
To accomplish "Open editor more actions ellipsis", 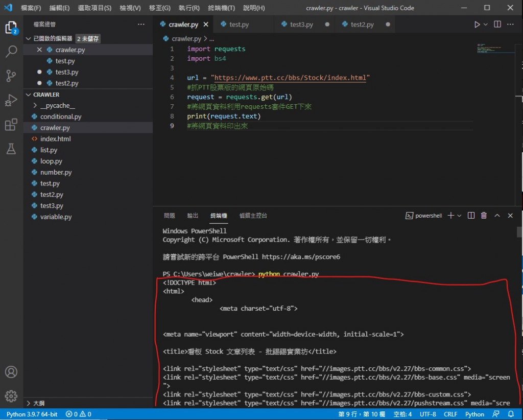I will pyautogui.click(x=510, y=25).
